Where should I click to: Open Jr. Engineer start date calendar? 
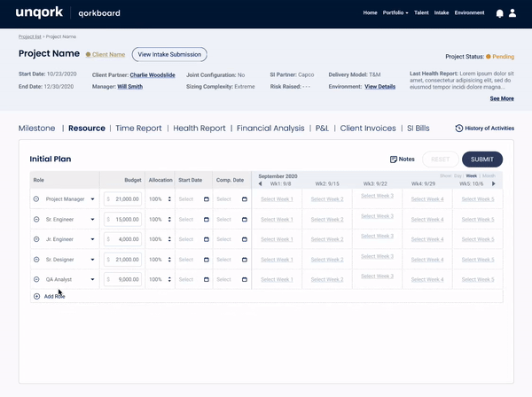click(x=207, y=239)
